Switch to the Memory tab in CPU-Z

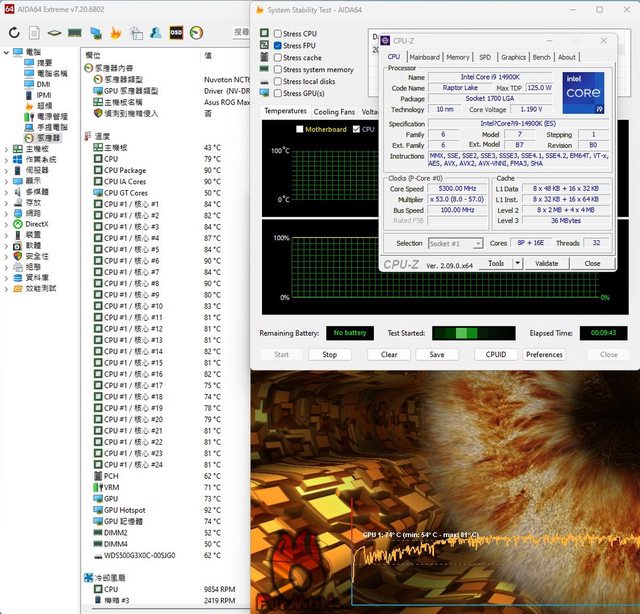click(457, 57)
